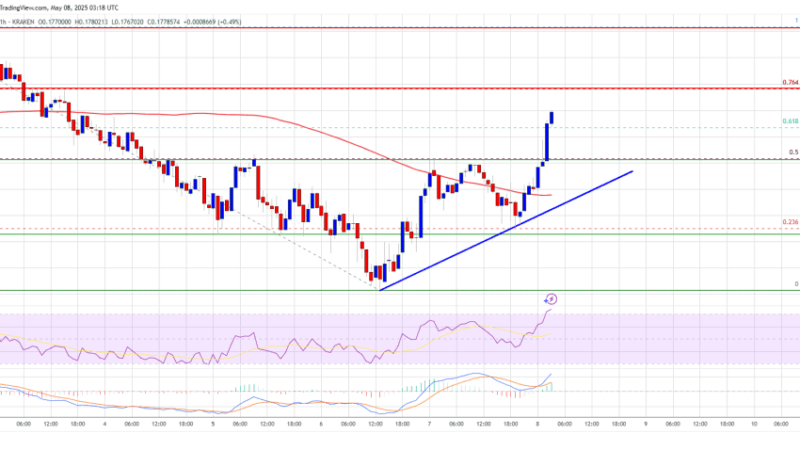Viewport: 800px width, 450px height.
Task: Click the latest blue candlestick at chart's right edge
Action: pyautogui.click(x=552, y=117)
